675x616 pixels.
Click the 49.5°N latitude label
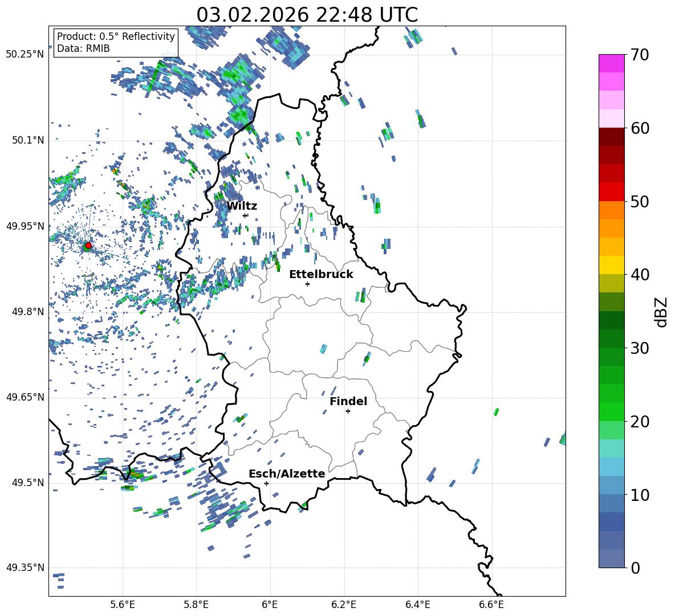pyautogui.click(x=28, y=483)
